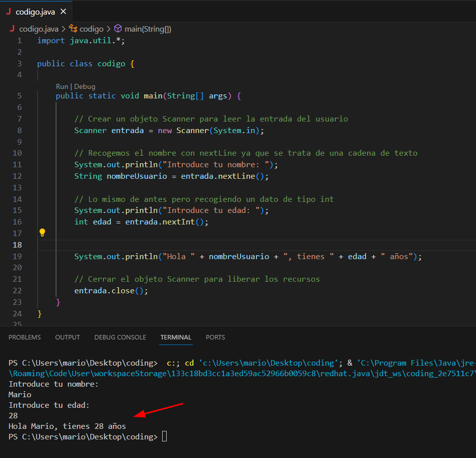
Task: Place cursor on empty line 18
Action: click(x=257, y=245)
